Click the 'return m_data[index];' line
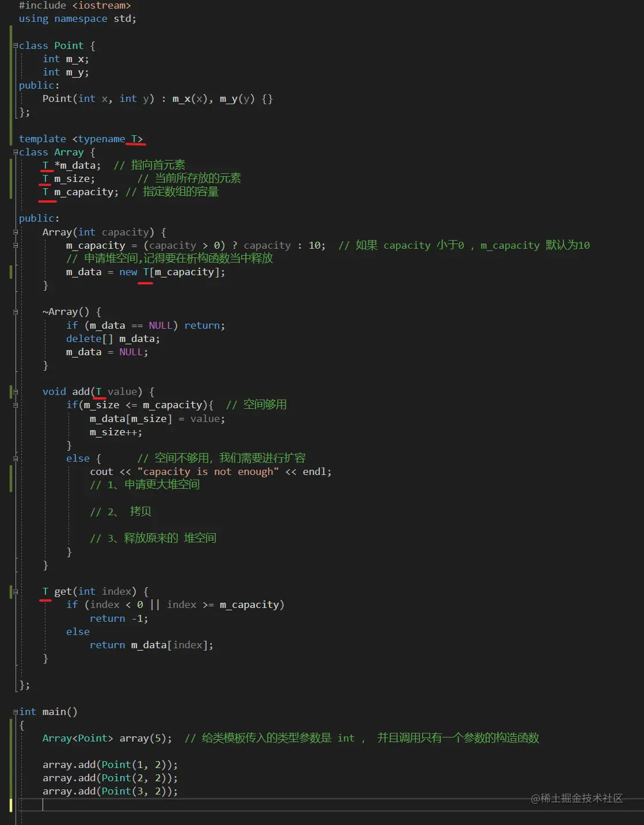This screenshot has height=825, width=644. click(151, 645)
